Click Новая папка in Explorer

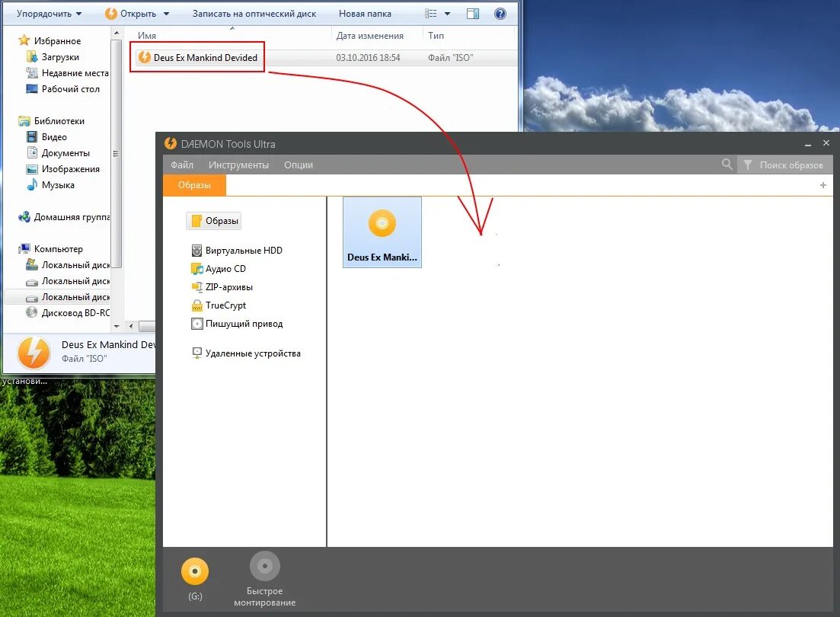coord(365,14)
